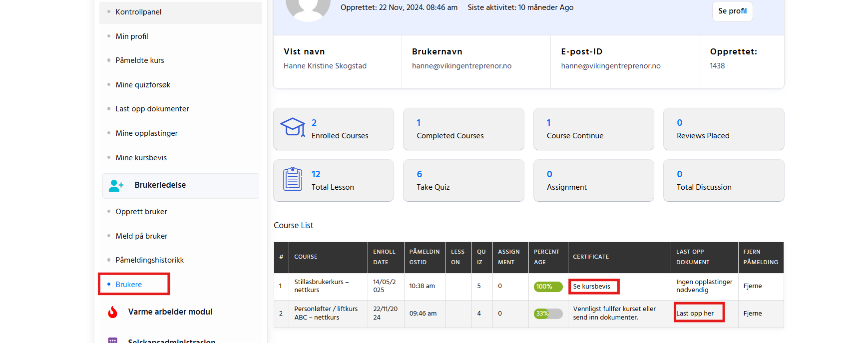
Task: Select Opprett bruker in sidebar
Action: click(141, 212)
